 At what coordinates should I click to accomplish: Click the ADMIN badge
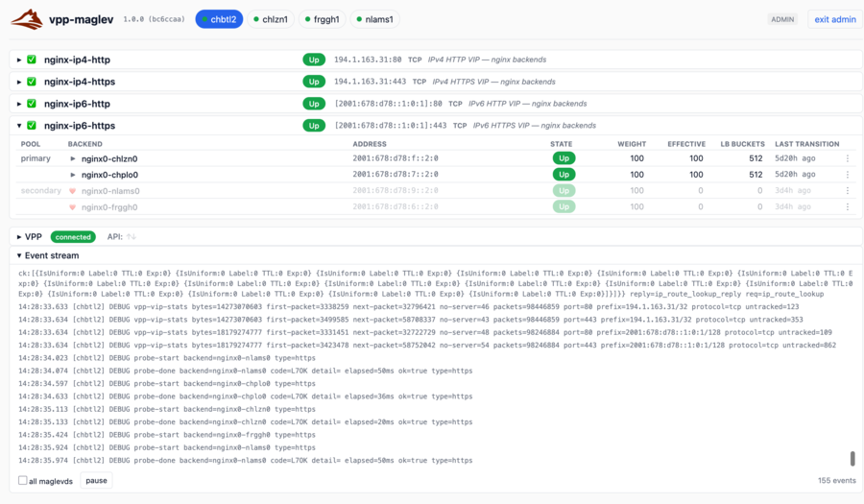[x=782, y=19]
